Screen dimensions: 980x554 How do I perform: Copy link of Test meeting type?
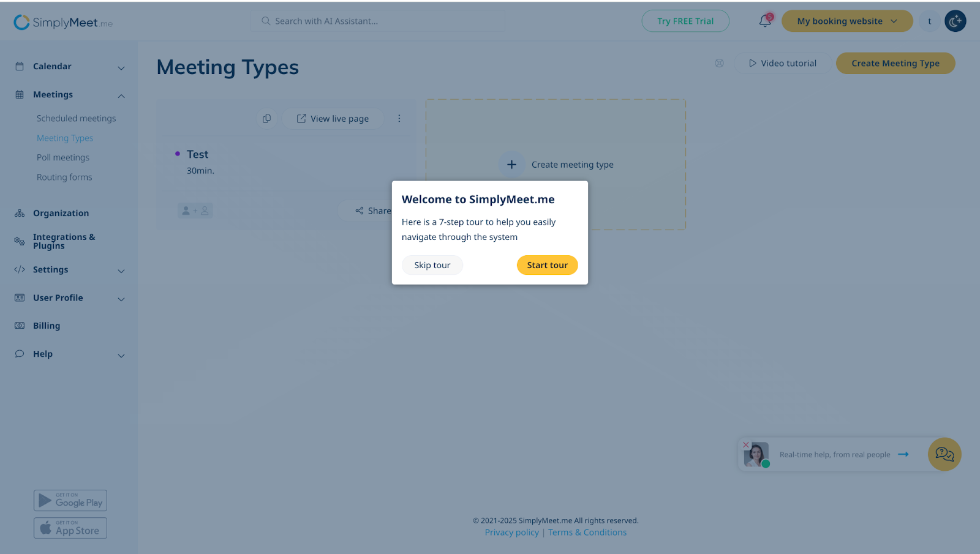coord(266,119)
